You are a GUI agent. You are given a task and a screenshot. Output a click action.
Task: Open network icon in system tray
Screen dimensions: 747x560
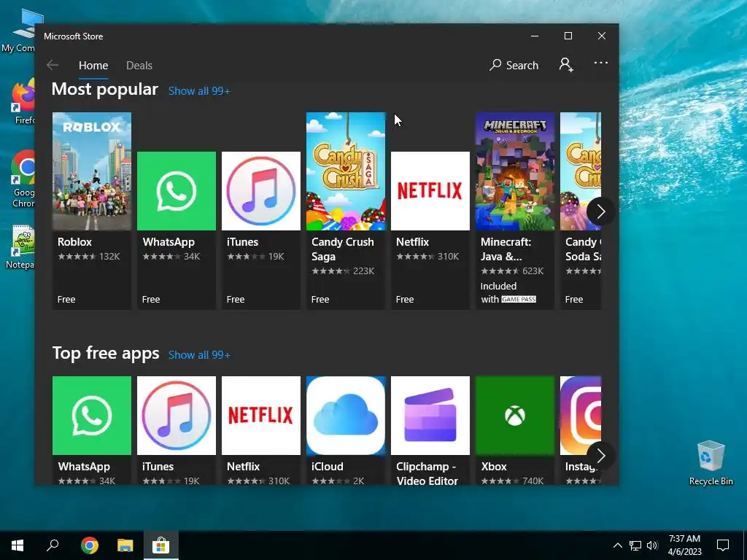pos(635,545)
